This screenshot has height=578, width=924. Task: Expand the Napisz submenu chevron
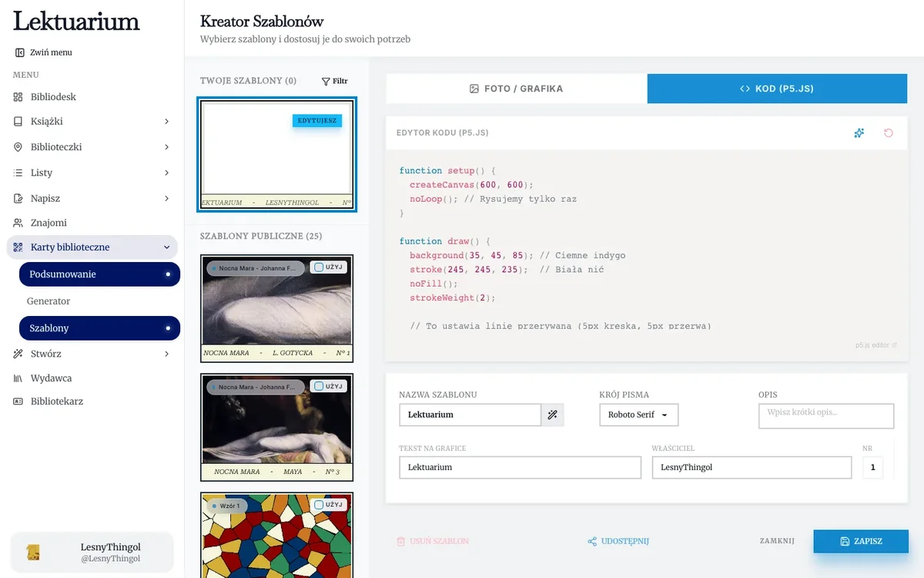click(167, 198)
